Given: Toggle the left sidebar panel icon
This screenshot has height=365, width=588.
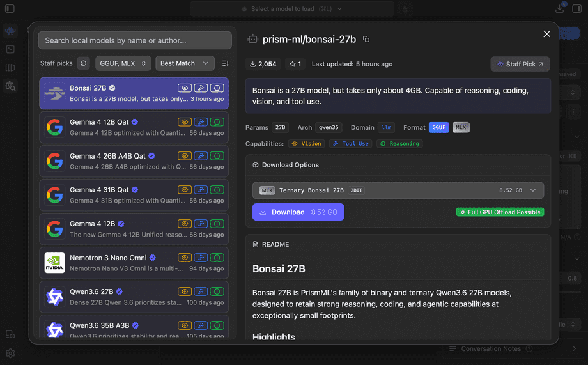Looking at the screenshot, I should pyautogui.click(x=10, y=8).
